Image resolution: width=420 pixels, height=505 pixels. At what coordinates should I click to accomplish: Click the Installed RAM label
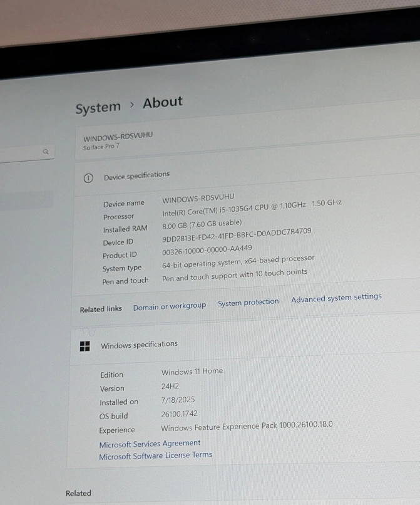(x=125, y=229)
